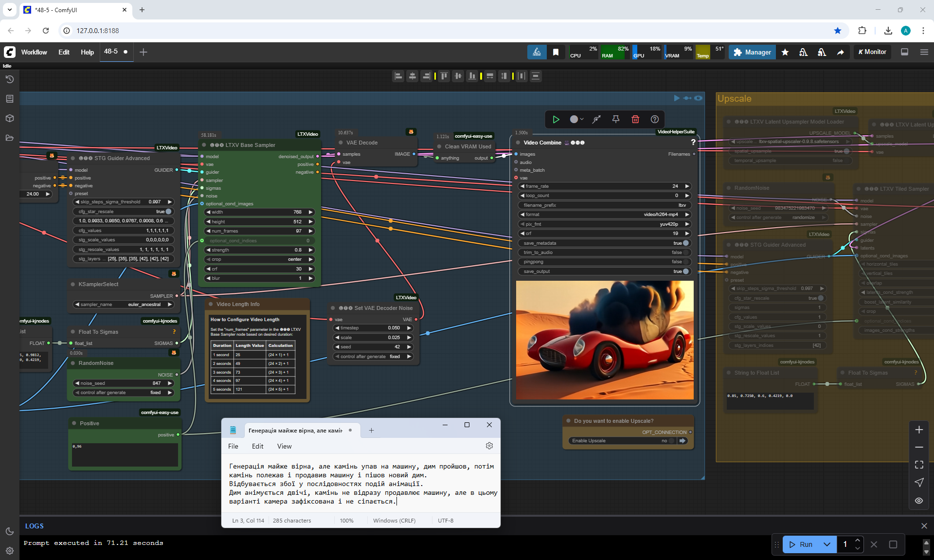
Task: Click the node help question mark icon
Action: click(x=655, y=119)
